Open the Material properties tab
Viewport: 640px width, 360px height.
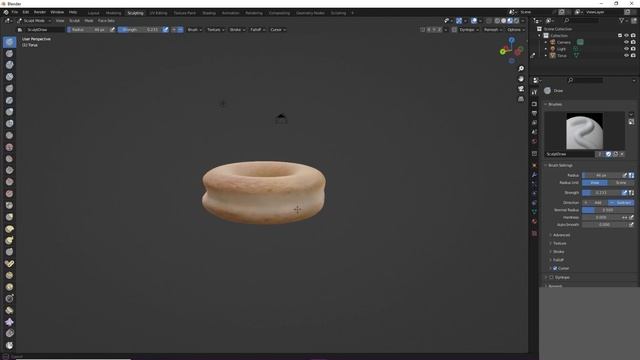coord(534,221)
